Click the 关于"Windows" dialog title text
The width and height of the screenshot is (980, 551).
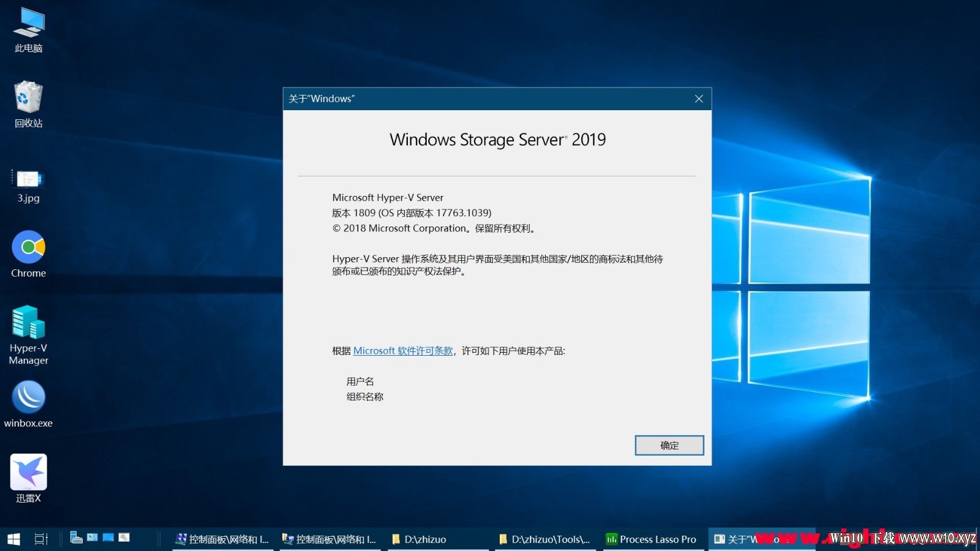(322, 99)
